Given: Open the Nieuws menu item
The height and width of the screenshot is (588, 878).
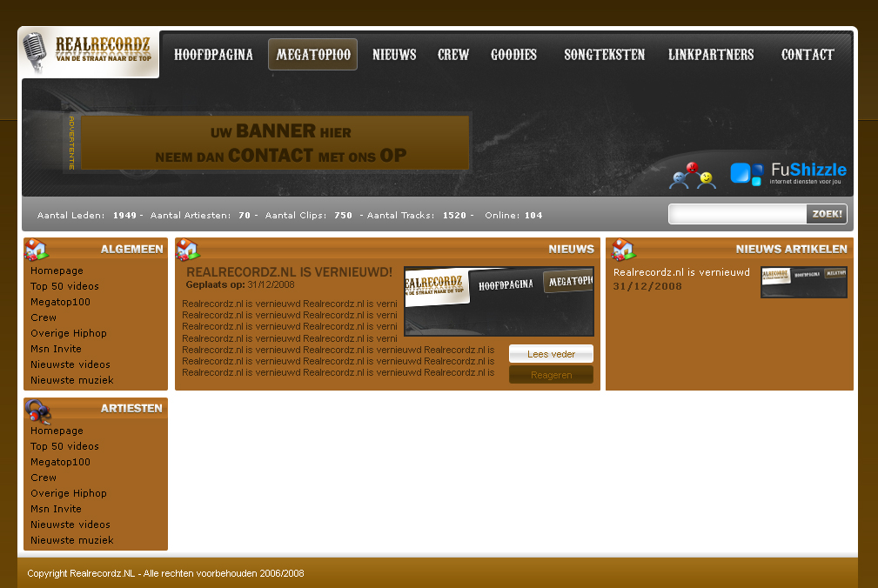Looking at the screenshot, I should [x=394, y=55].
